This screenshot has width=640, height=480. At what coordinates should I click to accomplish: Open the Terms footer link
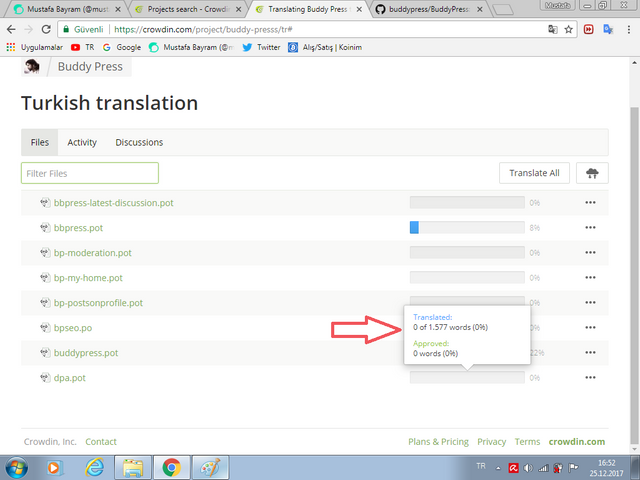527,442
